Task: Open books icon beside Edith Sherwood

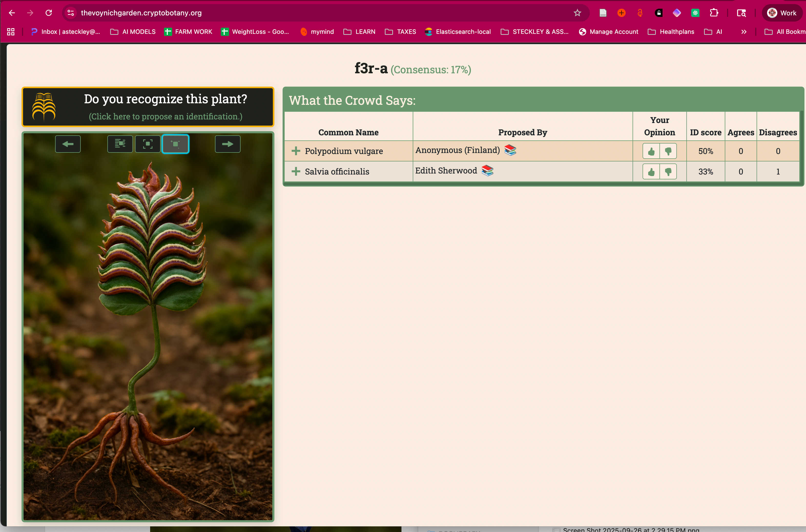Action: 487,170
